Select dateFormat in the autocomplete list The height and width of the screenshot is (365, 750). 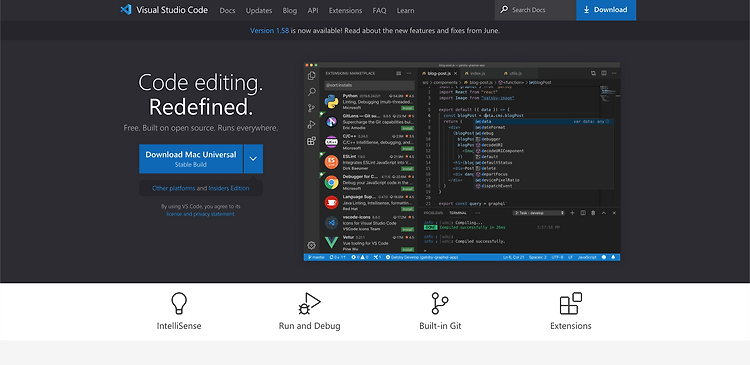tap(543, 127)
